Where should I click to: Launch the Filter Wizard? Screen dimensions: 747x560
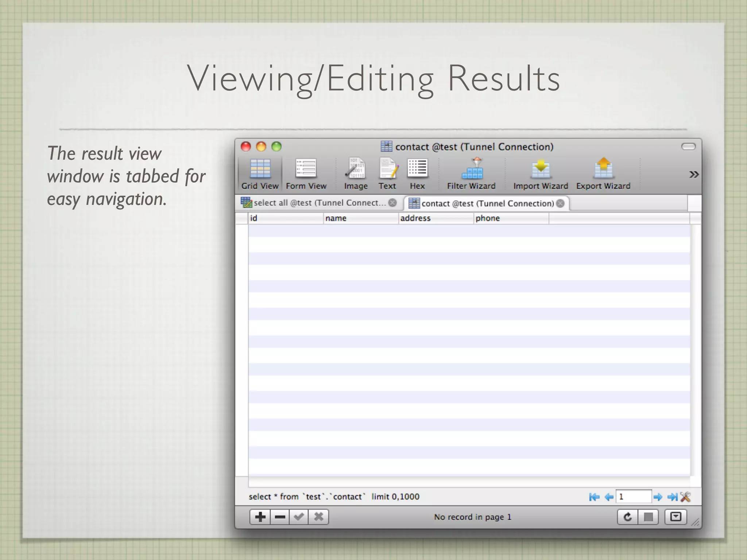coord(471,174)
